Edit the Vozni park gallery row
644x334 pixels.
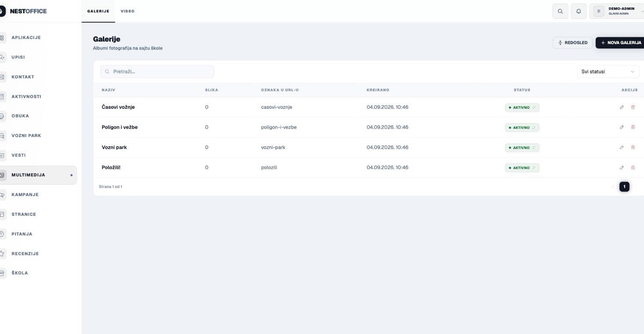click(621, 147)
